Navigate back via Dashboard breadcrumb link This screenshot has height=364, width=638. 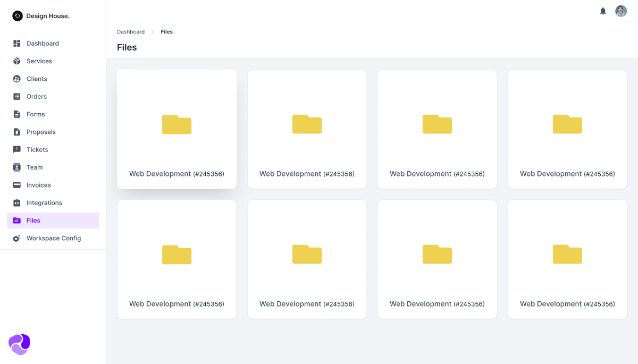(131, 31)
